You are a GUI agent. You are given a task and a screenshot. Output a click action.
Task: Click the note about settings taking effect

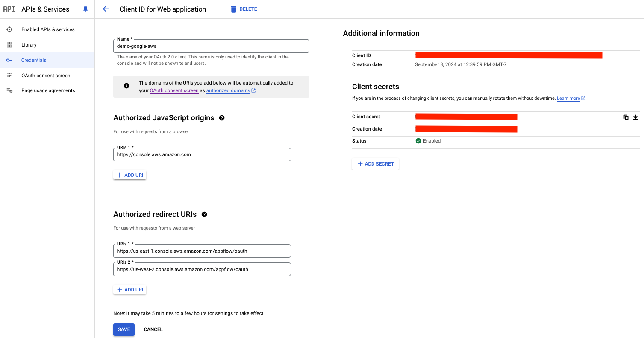click(x=188, y=313)
